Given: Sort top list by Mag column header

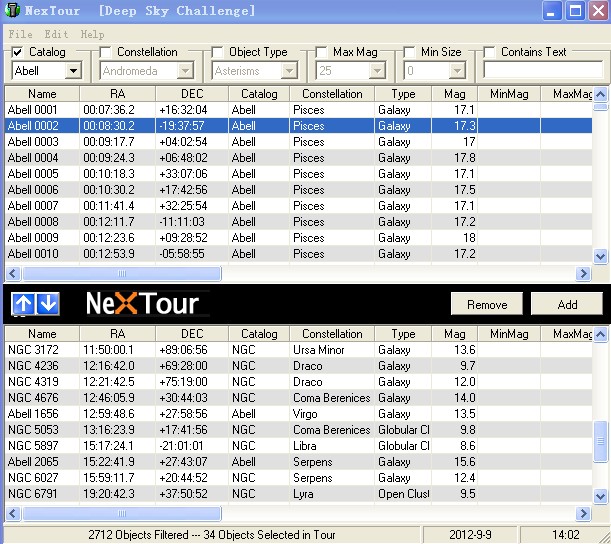Looking at the screenshot, I should pos(454,94).
